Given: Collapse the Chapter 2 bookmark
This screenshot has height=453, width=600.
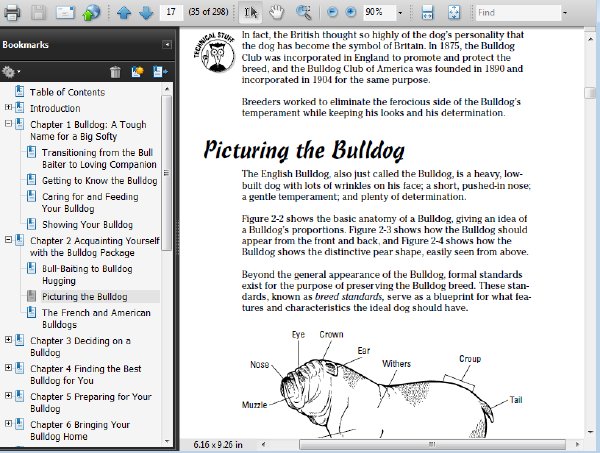Looking at the screenshot, I should 8,240.
